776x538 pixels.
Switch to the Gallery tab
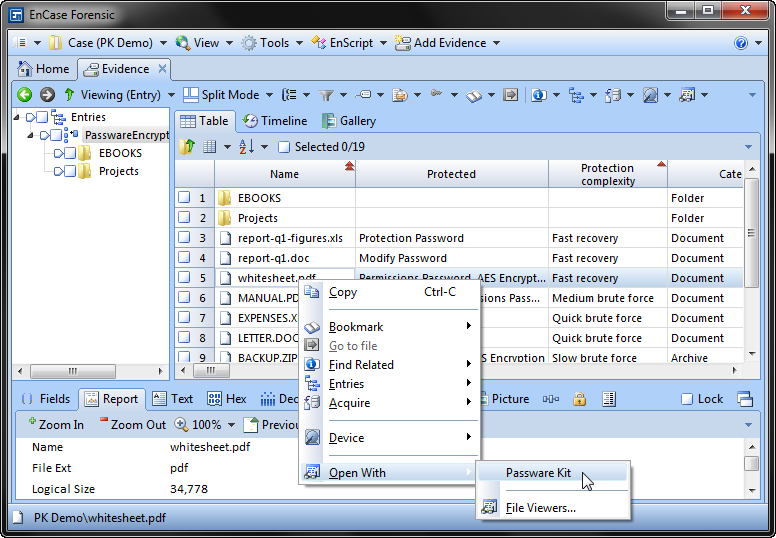(x=349, y=121)
